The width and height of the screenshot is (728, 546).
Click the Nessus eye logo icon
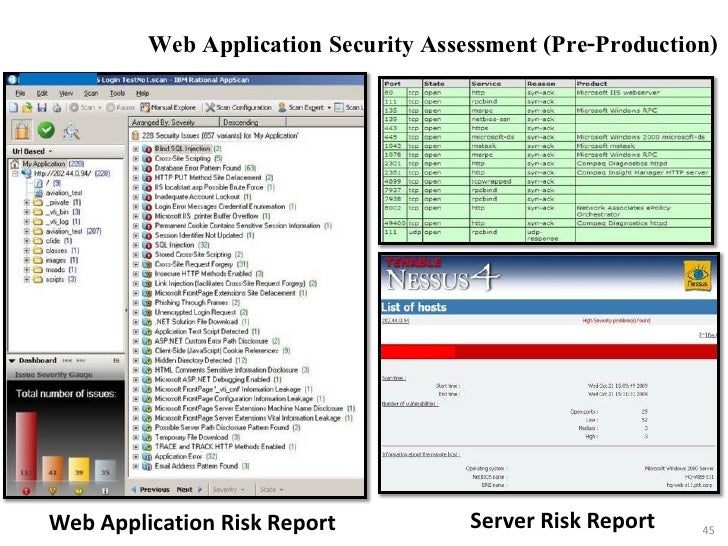click(x=697, y=276)
